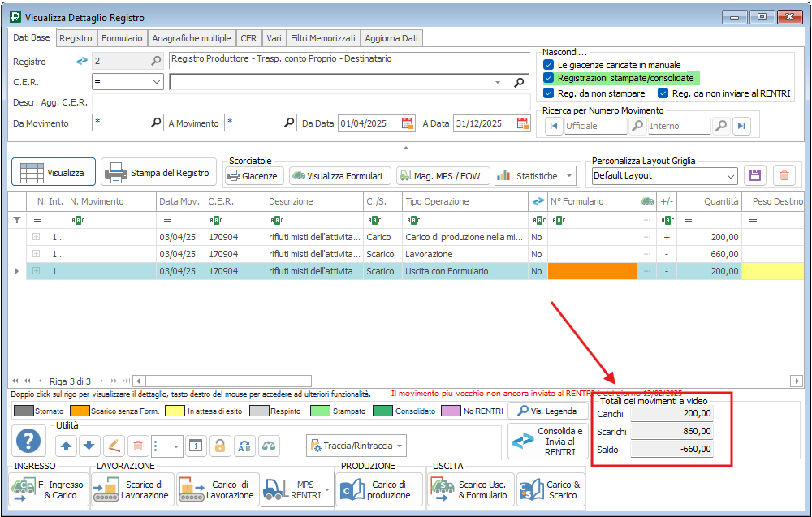This screenshot has height=517, width=812.
Task: Click the blue help question mark icon
Action: tap(29, 442)
